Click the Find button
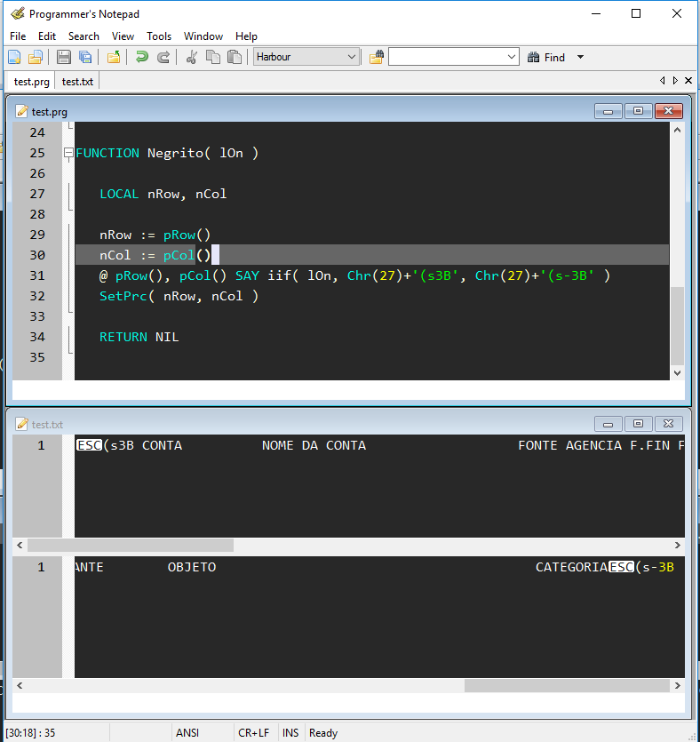This screenshot has width=700, height=742. click(546, 57)
